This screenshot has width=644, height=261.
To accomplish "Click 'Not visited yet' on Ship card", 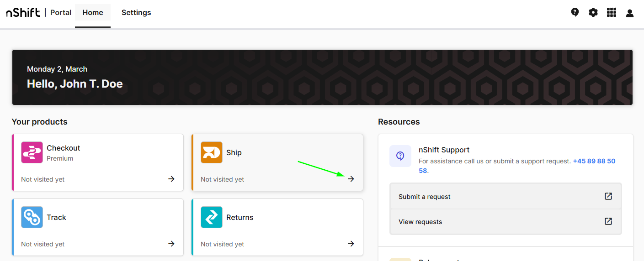I will pyautogui.click(x=223, y=179).
